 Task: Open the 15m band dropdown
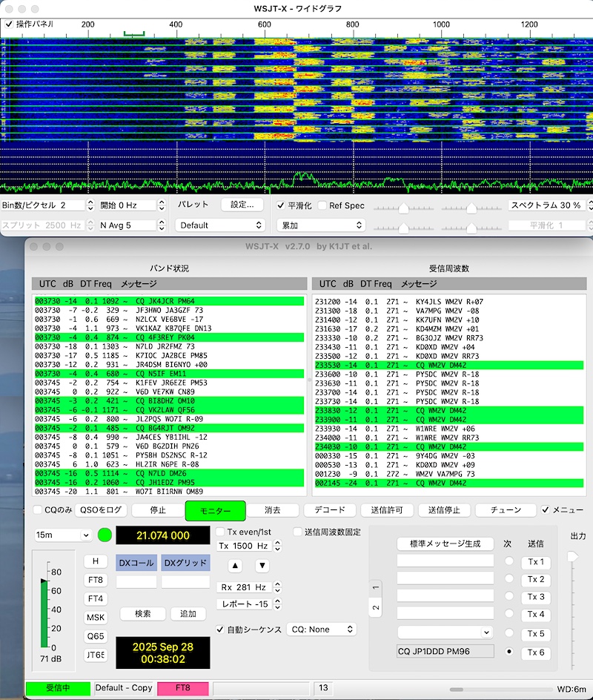pyautogui.click(x=62, y=535)
